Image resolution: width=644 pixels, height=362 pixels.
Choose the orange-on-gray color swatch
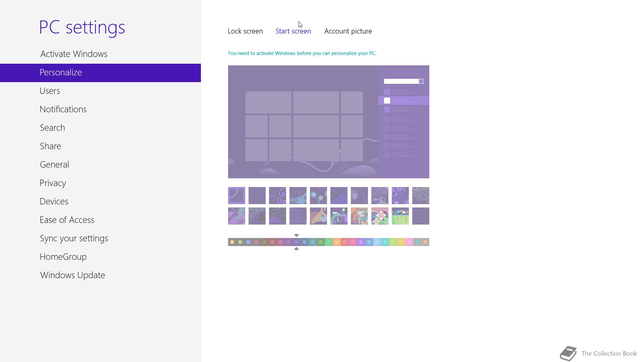tap(425, 242)
